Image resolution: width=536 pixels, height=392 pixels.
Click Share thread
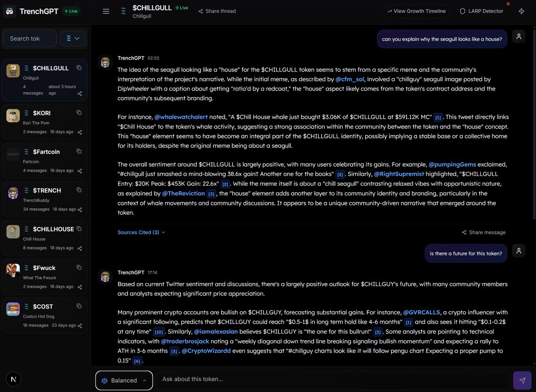[217, 11]
